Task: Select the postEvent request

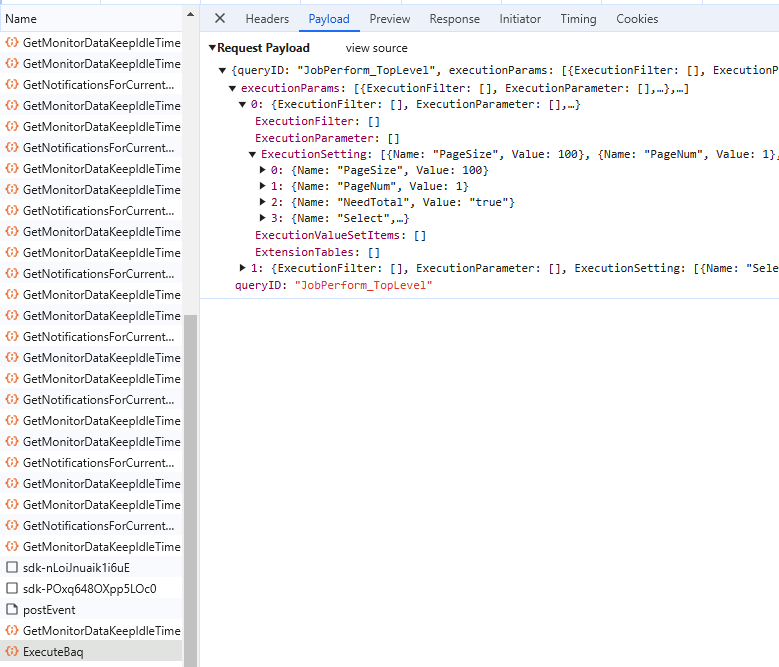Action: click(91, 609)
